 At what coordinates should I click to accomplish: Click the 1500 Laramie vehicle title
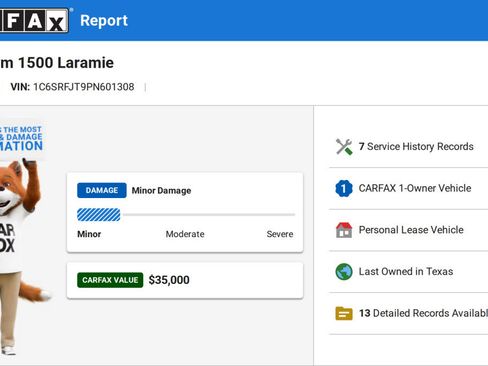click(x=57, y=63)
